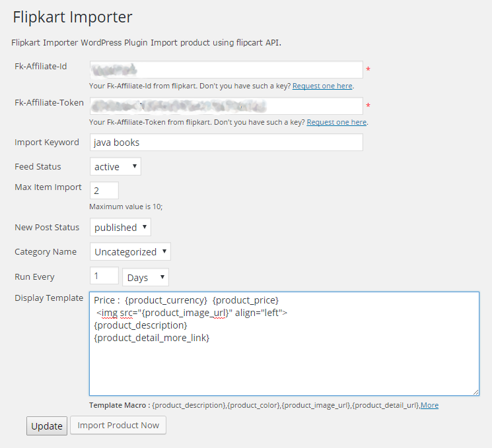Open 'Request one here' link under Affiliate-Id
This screenshot has height=448, width=492.
tap(322, 86)
